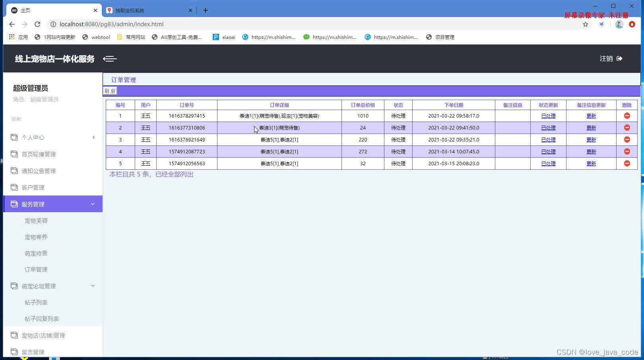Click 更新 for order 1574912087723
644x360 pixels.
[x=591, y=151]
